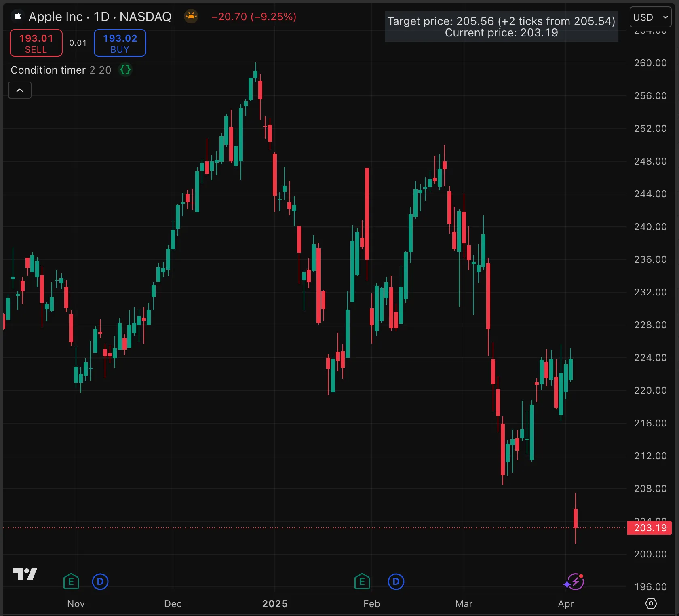Collapse the indicator legend with chevron button

click(x=20, y=90)
